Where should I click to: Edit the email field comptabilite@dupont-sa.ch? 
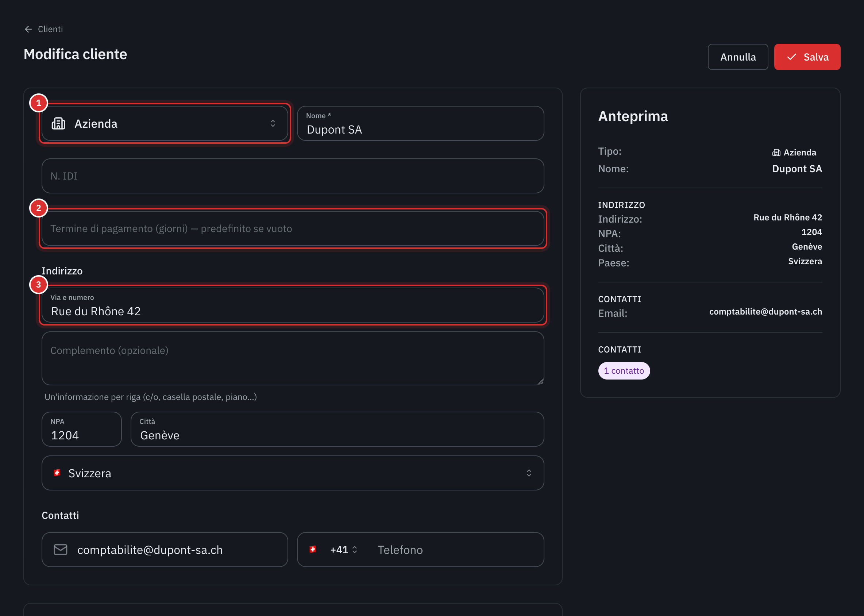coord(165,550)
